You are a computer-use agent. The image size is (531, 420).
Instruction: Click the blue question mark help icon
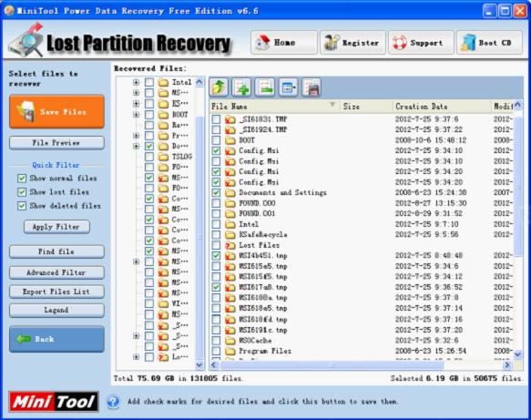[113, 402]
